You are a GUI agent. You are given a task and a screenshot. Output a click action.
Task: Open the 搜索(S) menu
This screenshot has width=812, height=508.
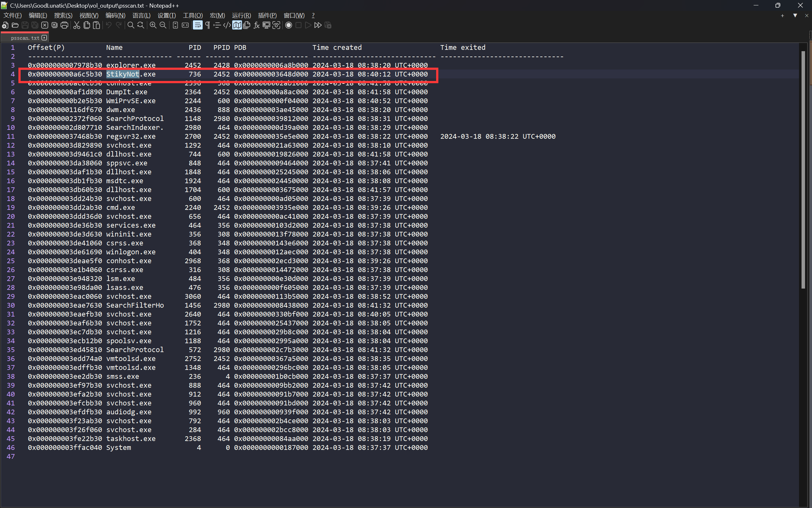pos(63,16)
